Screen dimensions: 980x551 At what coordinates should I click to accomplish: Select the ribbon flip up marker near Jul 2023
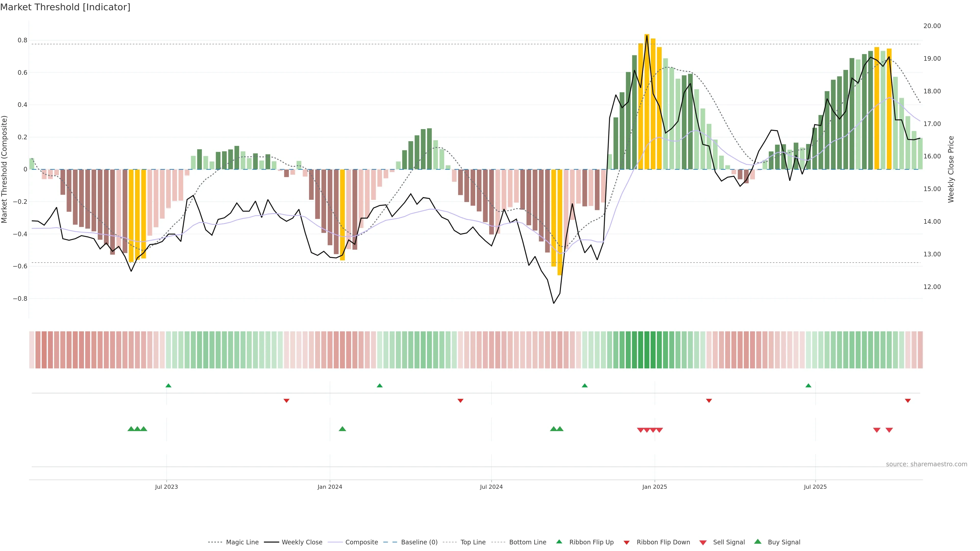(168, 386)
